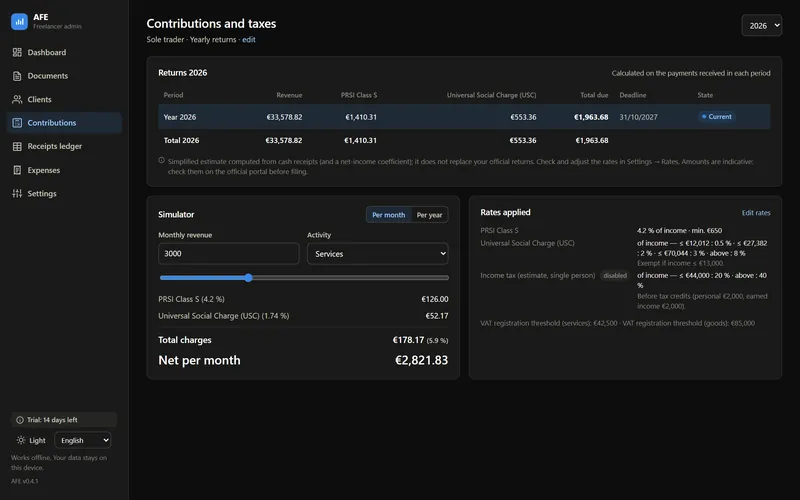Click the Period column header
The image size is (800, 500).
click(x=173, y=95)
